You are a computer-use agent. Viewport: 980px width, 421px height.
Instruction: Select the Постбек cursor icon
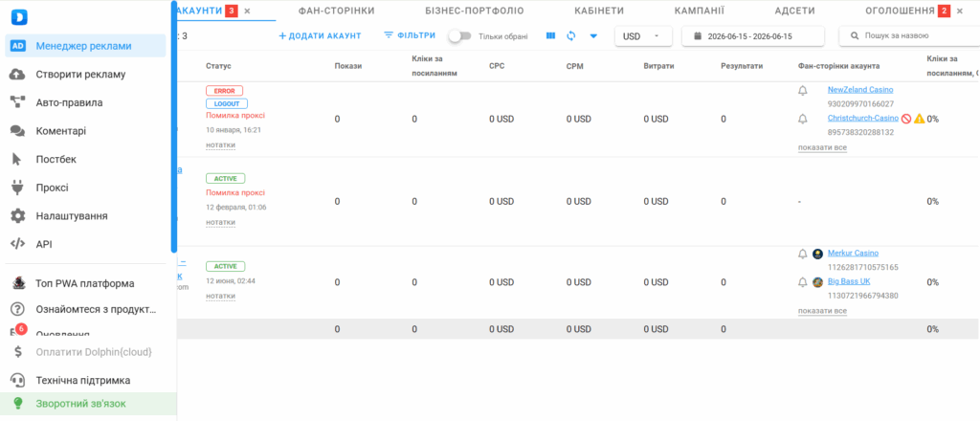18,159
